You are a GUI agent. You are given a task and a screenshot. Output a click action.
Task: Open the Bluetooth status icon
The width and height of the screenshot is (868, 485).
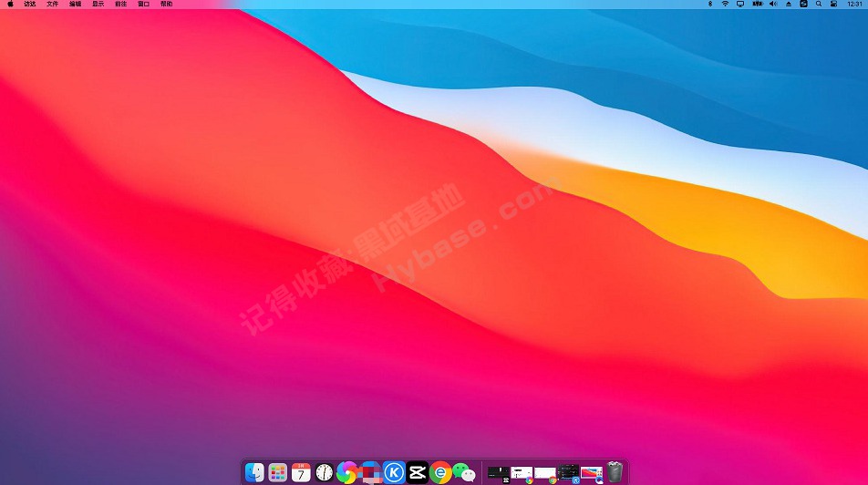[x=710, y=4]
